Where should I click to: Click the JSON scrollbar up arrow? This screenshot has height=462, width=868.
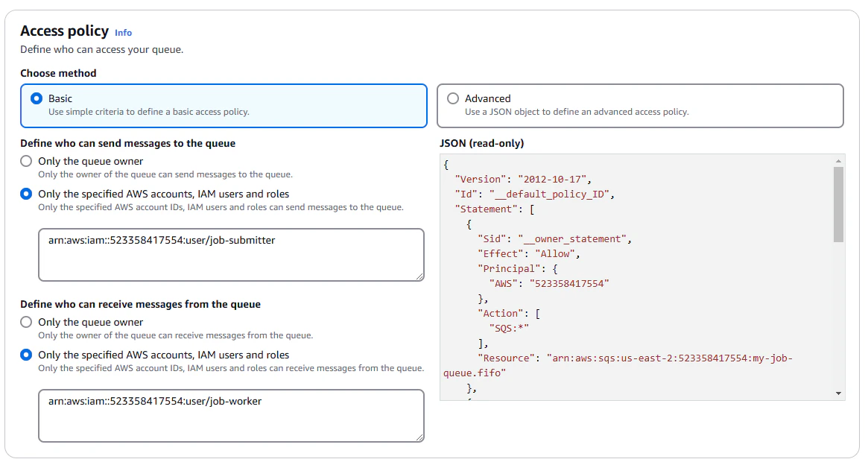(839, 161)
